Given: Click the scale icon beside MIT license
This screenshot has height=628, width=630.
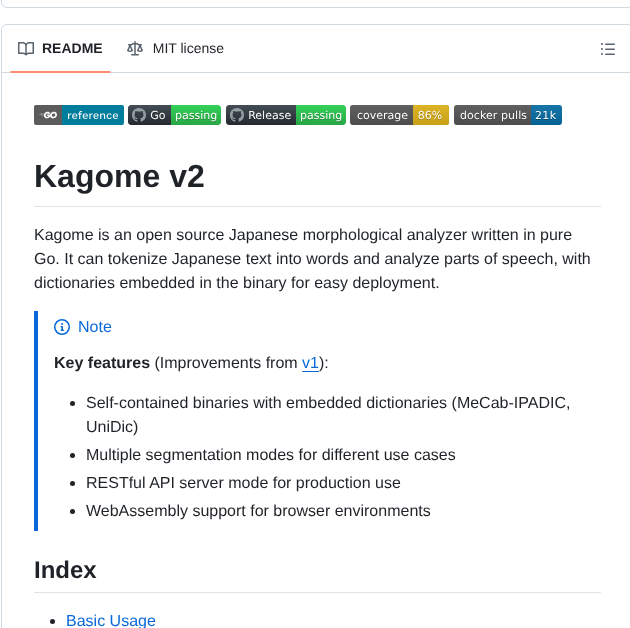Looking at the screenshot, I should tap(135, 48).
